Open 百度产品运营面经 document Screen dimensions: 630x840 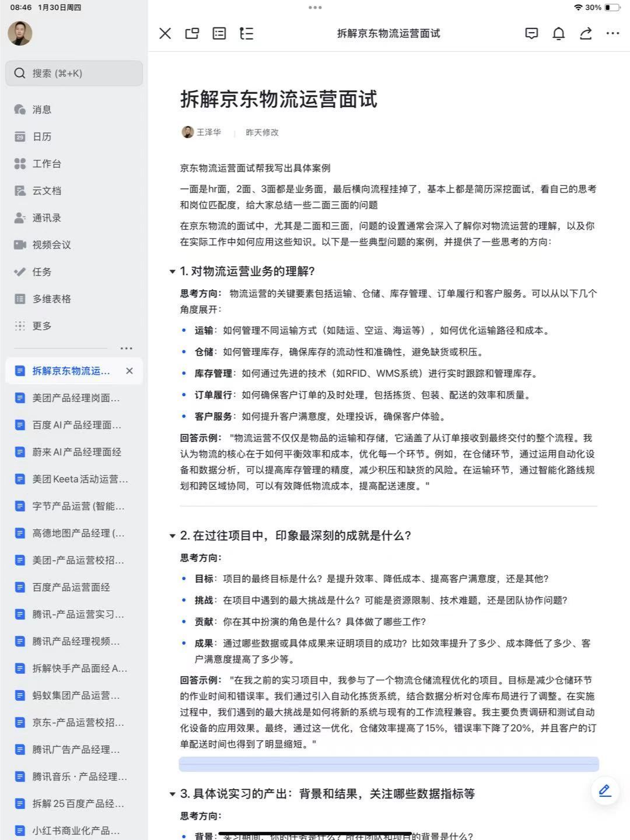(74, 587)
